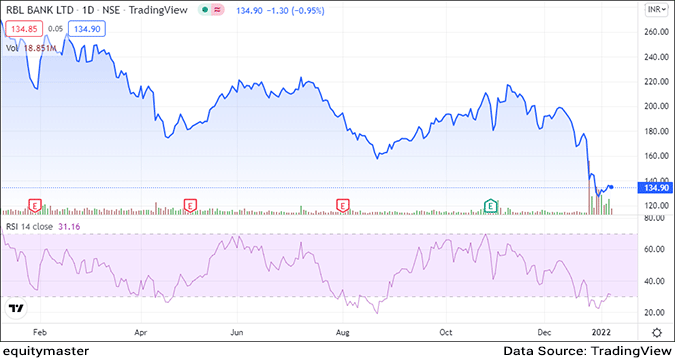
Task: Click the RSI value 31.16
Action: pos(69,226)
